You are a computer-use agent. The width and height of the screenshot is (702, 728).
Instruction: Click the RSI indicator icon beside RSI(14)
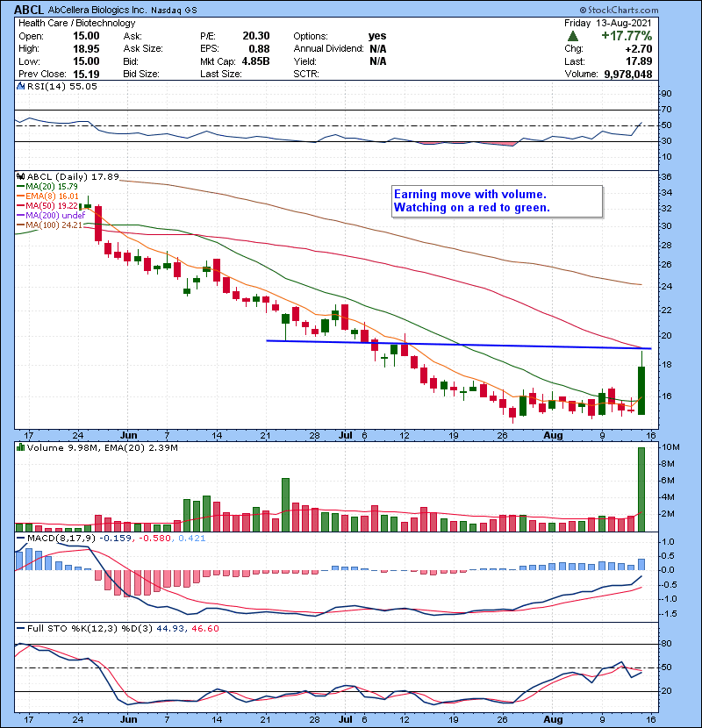coord(20,86)
